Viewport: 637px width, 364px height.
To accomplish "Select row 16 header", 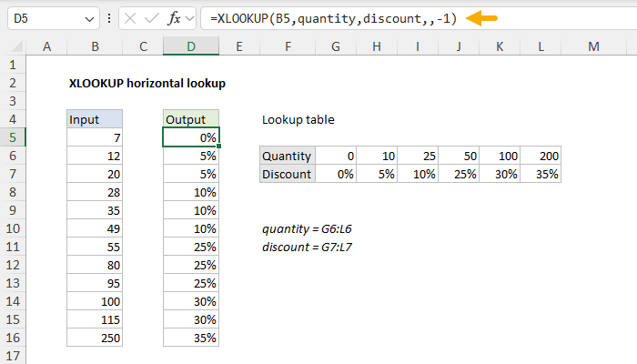I will (13, 338).
